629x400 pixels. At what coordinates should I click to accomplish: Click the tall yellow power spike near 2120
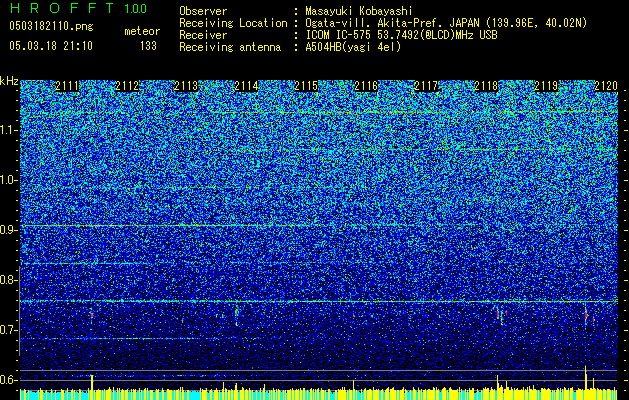(586, 377)
